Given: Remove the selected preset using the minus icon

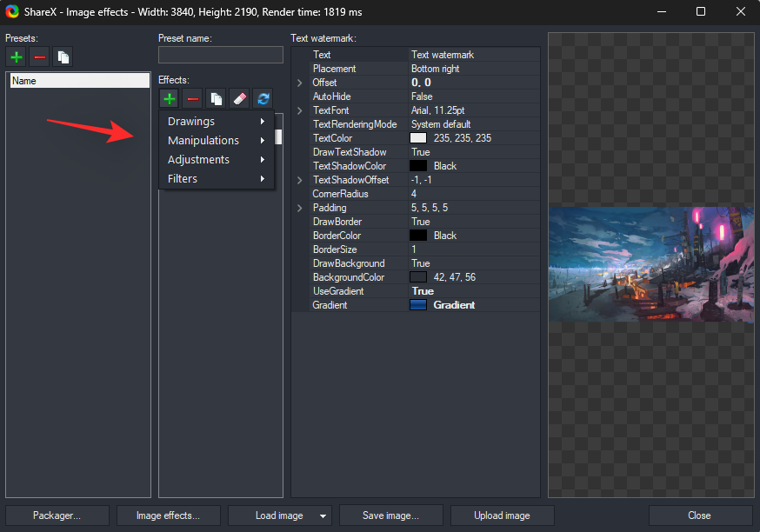Looking at the screenshot, I should [x=39, y=57].
